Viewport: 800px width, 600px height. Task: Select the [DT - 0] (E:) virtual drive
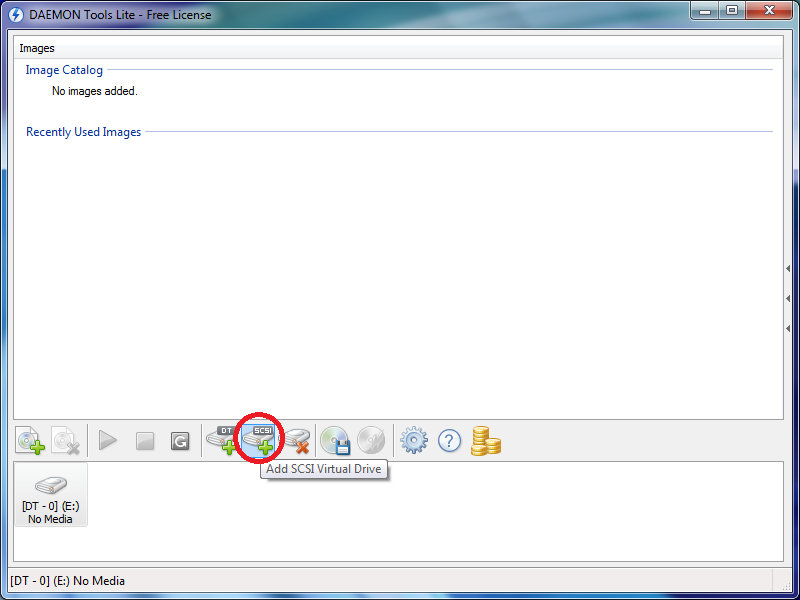pos(51,495)
